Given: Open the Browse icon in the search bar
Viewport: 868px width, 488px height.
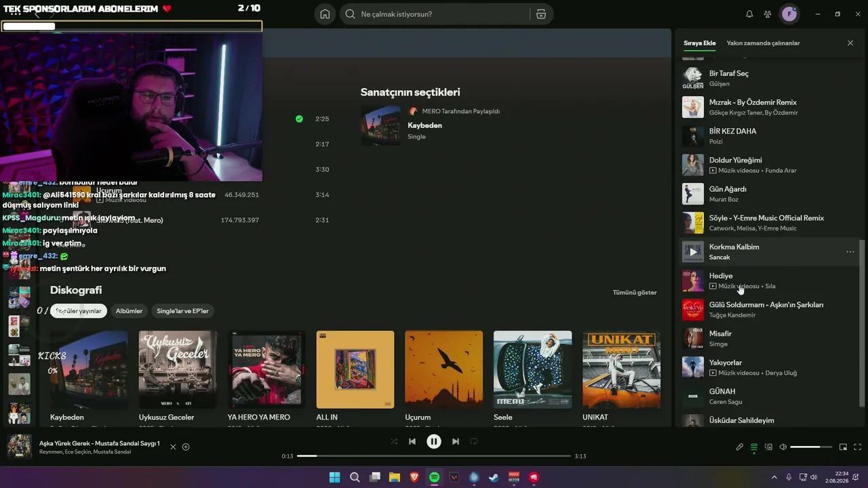Looking at the screenshot, I should pos(541,14).
